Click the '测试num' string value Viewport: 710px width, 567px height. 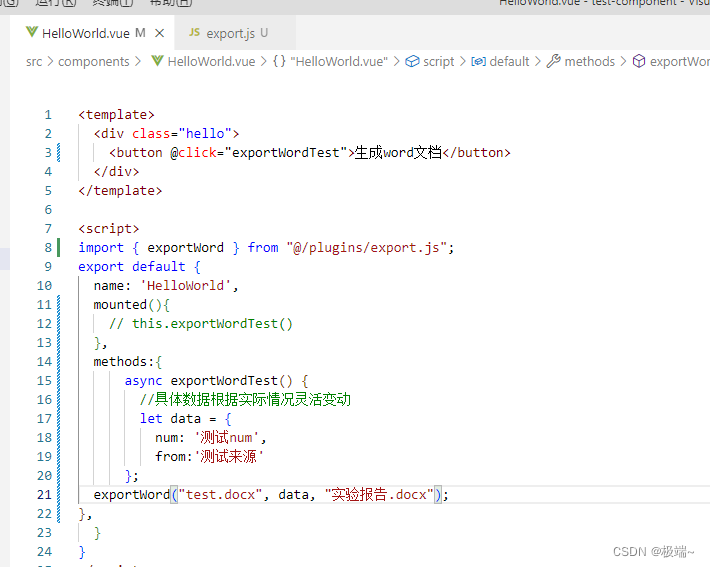click(x=227, y=437)
